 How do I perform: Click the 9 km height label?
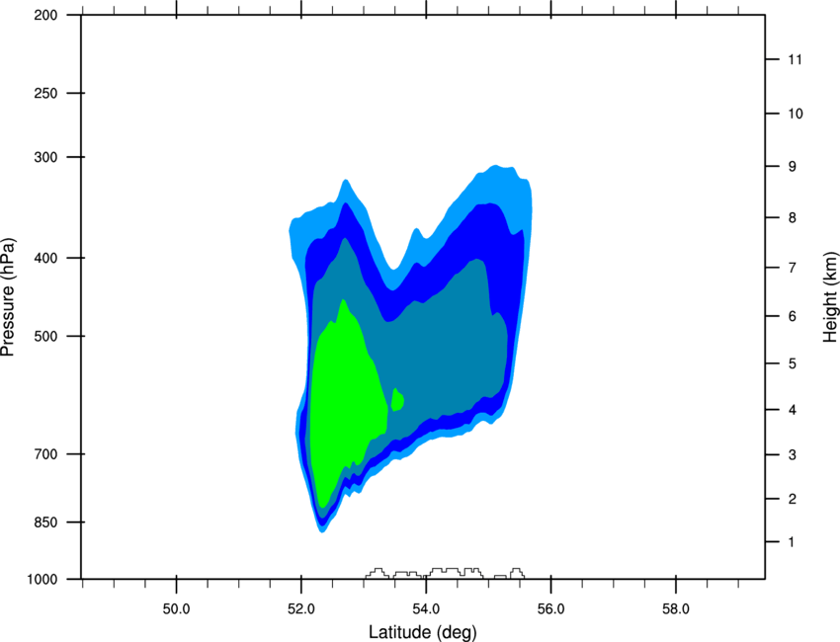[x=793, y=167]
